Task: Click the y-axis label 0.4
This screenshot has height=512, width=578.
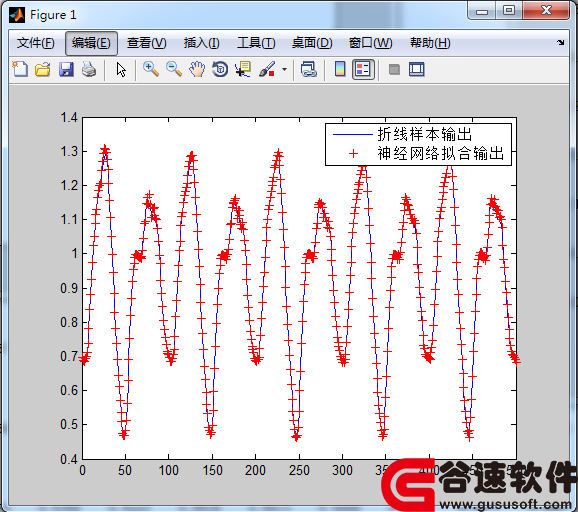Action: point(69,459)
